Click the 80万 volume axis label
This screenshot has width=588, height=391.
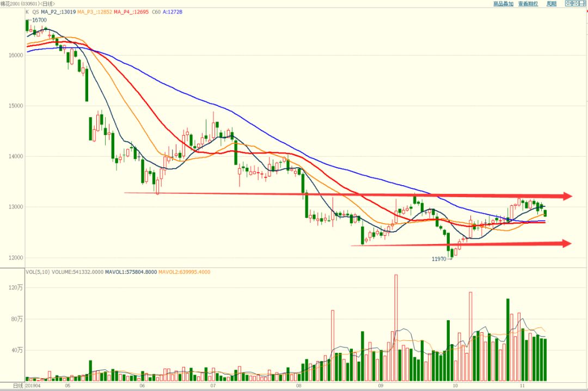click(17, 319)
